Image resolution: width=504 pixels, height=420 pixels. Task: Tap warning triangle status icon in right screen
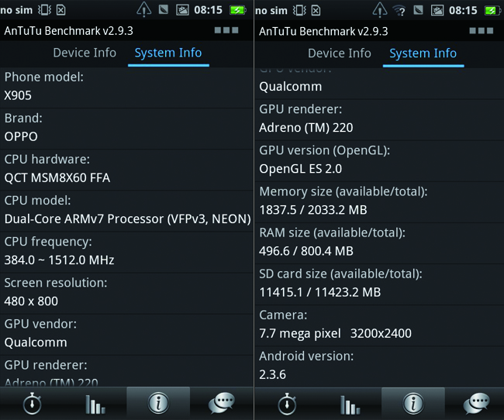click(380, 10)
